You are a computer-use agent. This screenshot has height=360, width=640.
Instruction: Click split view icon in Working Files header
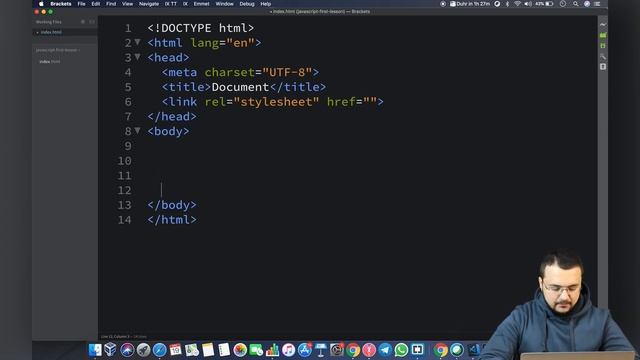click(x=92, y=22)
